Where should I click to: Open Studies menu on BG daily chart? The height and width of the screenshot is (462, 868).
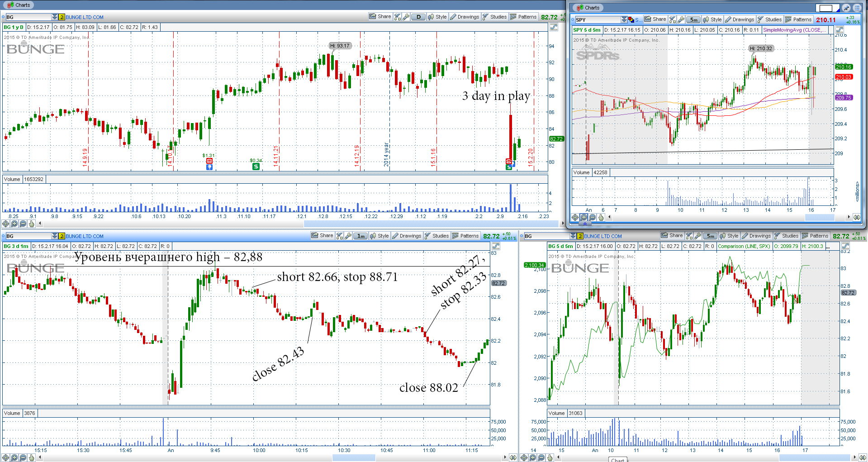[494, 17]
